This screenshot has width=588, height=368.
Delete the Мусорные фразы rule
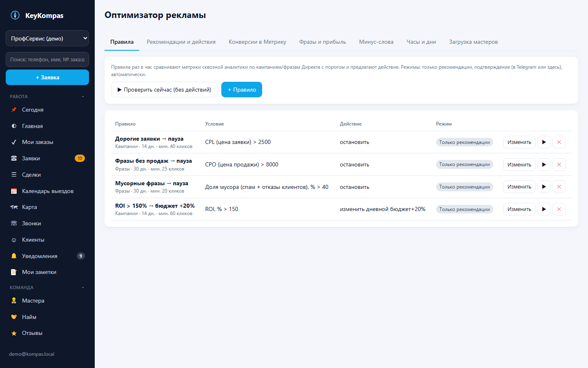pyautogui.click(x=559, y=187)
